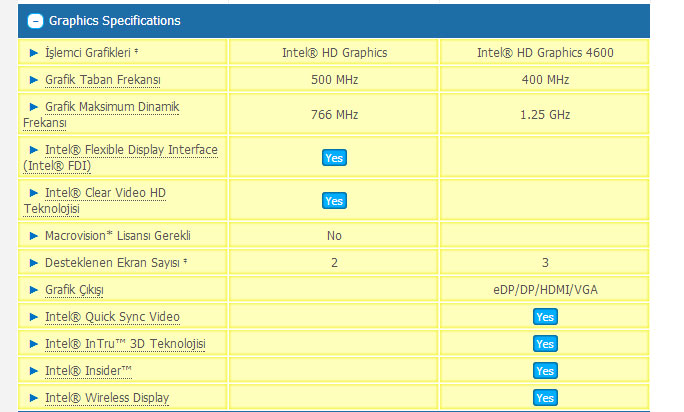Viewport: 684px width, 412px height.
Task: Select the 400 MHz base frequency value
Action: (x=545, y=80)
